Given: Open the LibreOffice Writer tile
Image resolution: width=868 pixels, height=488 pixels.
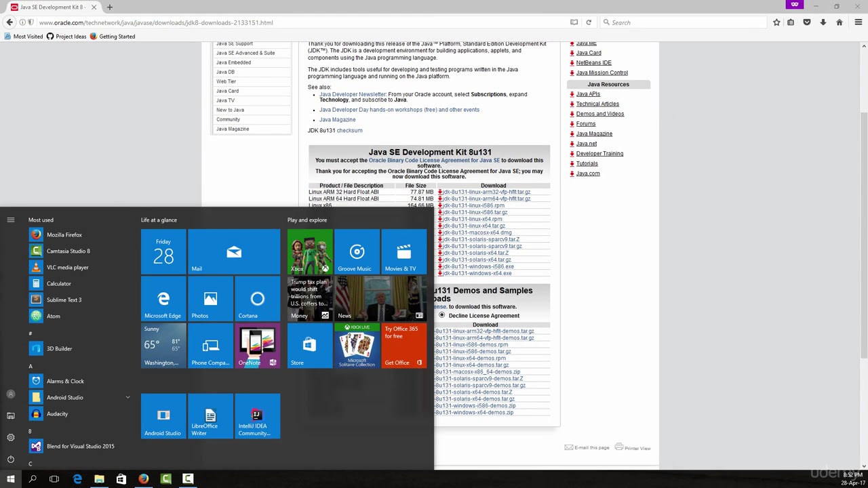Looking at the screenshot, I should pos(210,416).
